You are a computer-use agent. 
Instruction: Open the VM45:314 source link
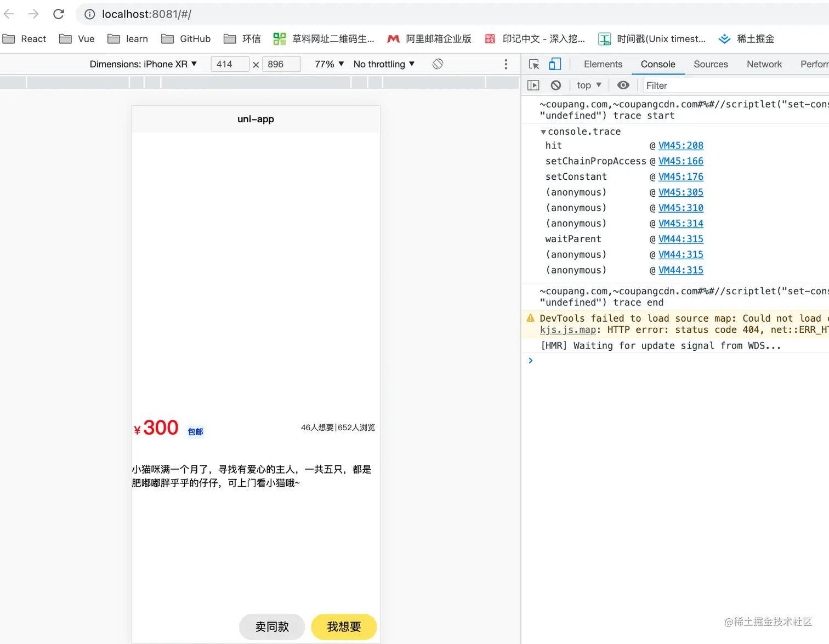point(681,223)
